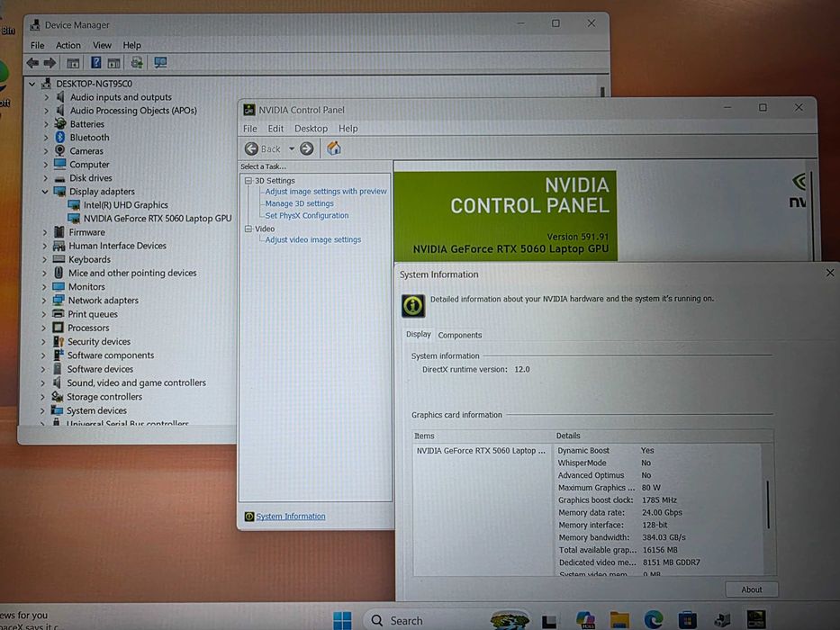Open NVIDIA Control Panel Edit menu
Image resolution: width=840 pixels, height=630 pixels.
(x=275, y=129)
